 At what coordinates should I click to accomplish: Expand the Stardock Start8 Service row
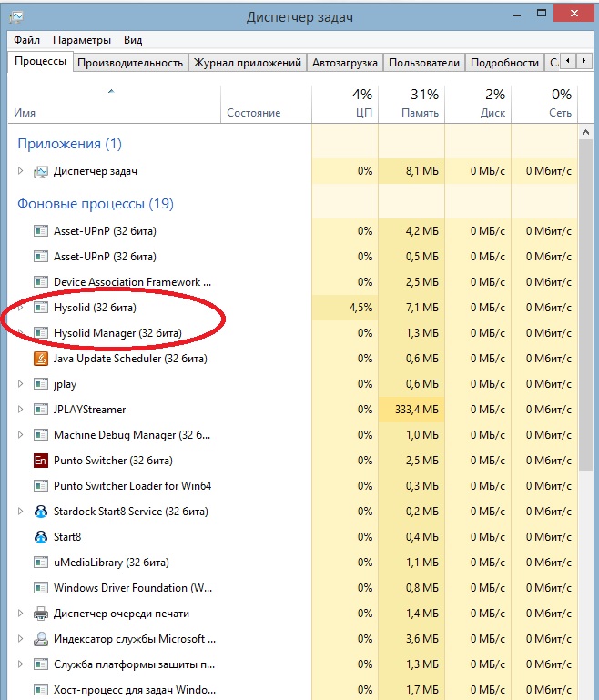pyautogui.click(x=20, y=512)
